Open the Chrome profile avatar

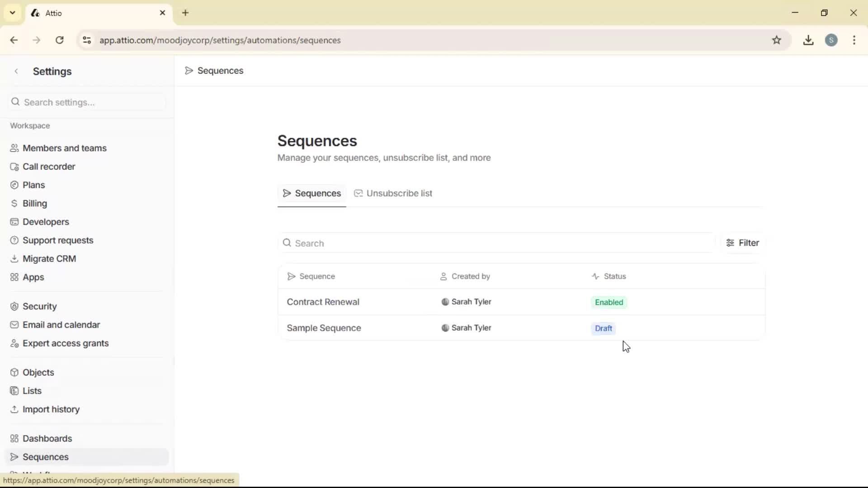pos(832,40)
